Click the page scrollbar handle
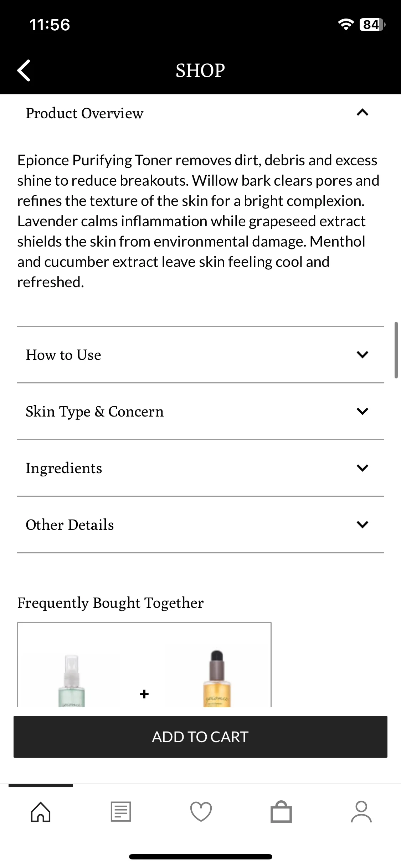The image size is (401, 868). tap(396, 350)
